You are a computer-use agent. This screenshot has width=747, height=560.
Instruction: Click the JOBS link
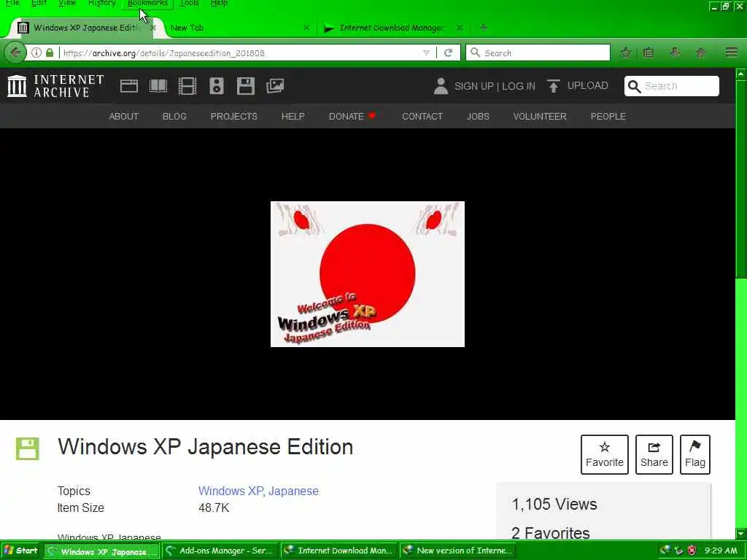point(479,116)
